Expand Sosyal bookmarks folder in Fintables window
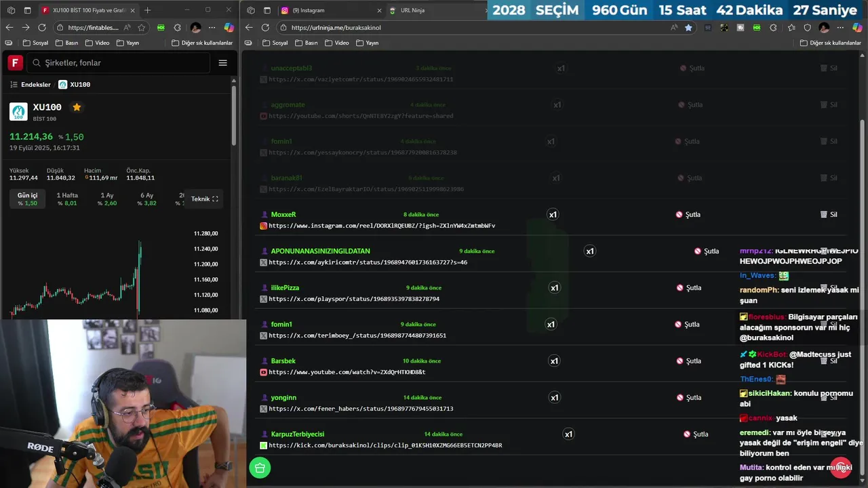The image size is (868, 488). [x=35, y=43]
